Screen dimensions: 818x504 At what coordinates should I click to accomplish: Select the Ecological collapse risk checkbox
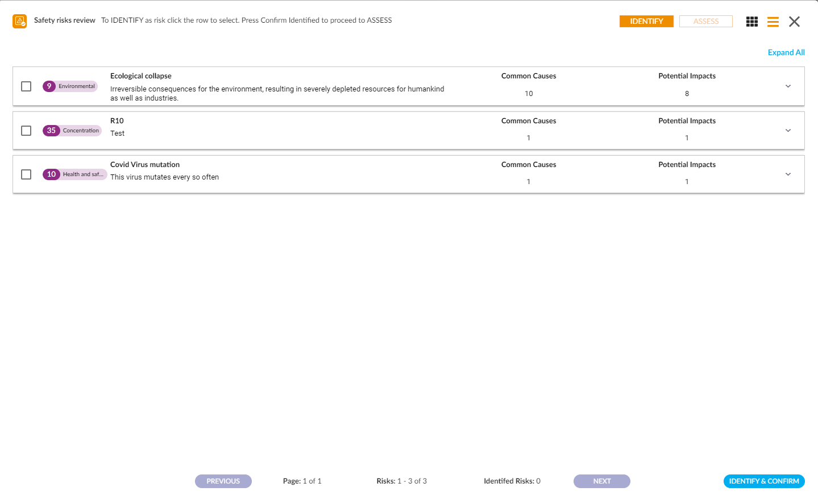(26, 86)
